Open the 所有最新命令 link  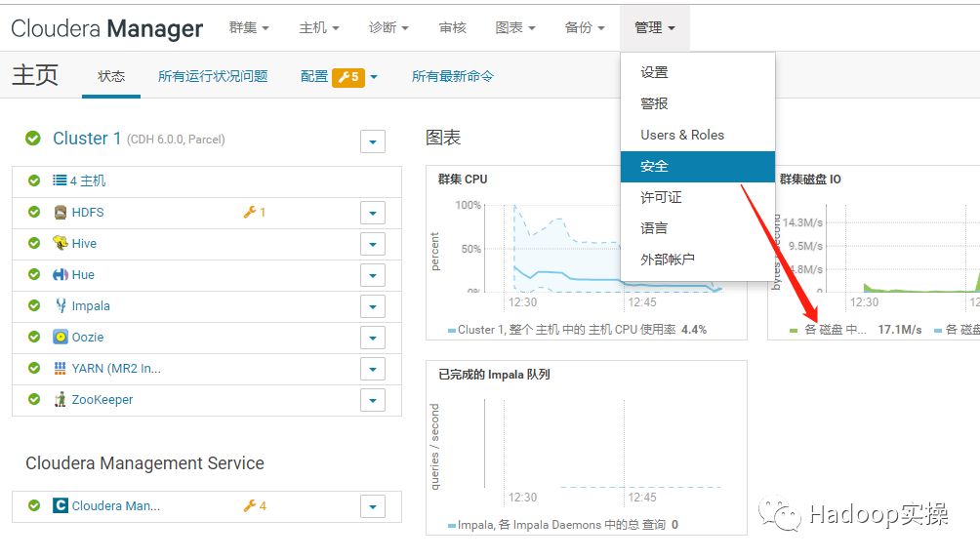[x=453, y=76]
